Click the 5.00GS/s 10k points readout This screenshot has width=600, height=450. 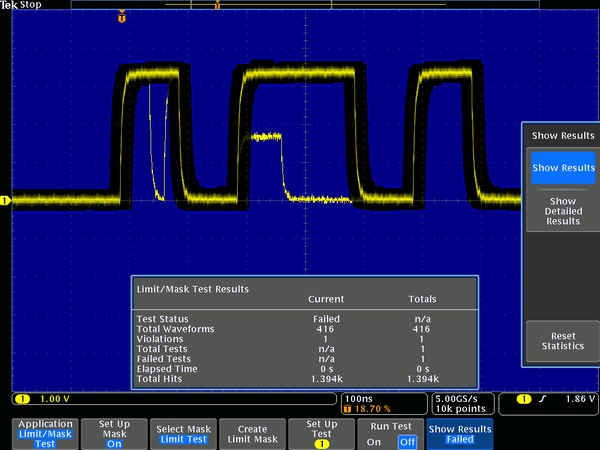[461, 405]
